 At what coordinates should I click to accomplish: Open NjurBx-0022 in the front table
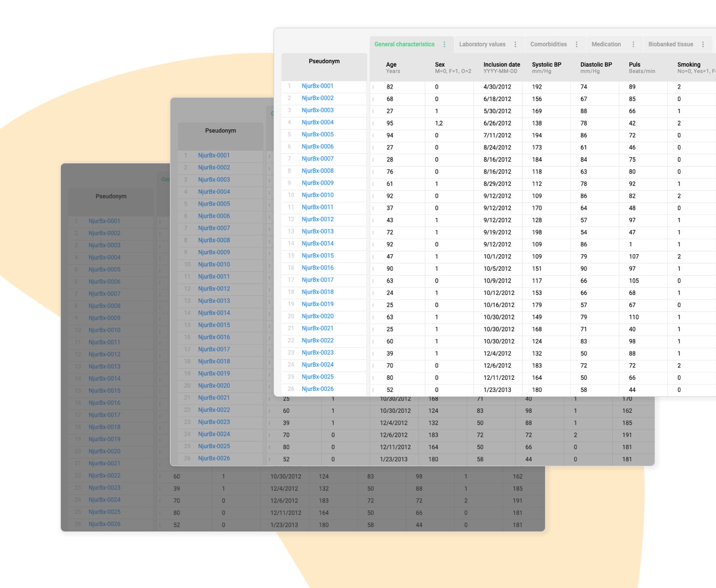coord(317,340)
